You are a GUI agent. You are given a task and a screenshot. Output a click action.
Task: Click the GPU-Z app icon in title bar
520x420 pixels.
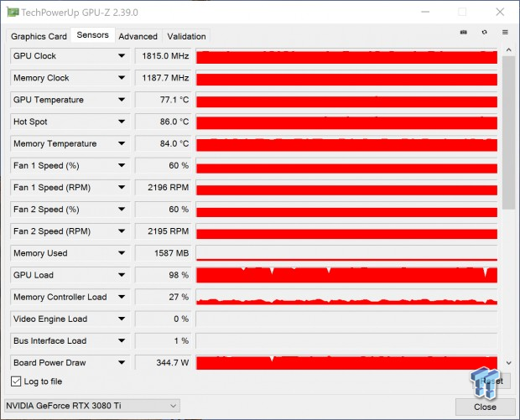pyautogui.click(x=13, y=13)
